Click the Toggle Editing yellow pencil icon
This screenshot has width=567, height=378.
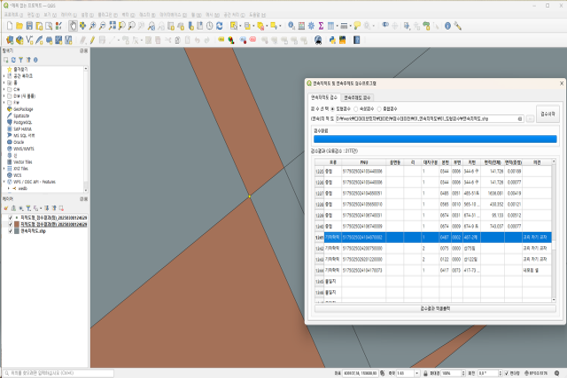tap(93, 40)
